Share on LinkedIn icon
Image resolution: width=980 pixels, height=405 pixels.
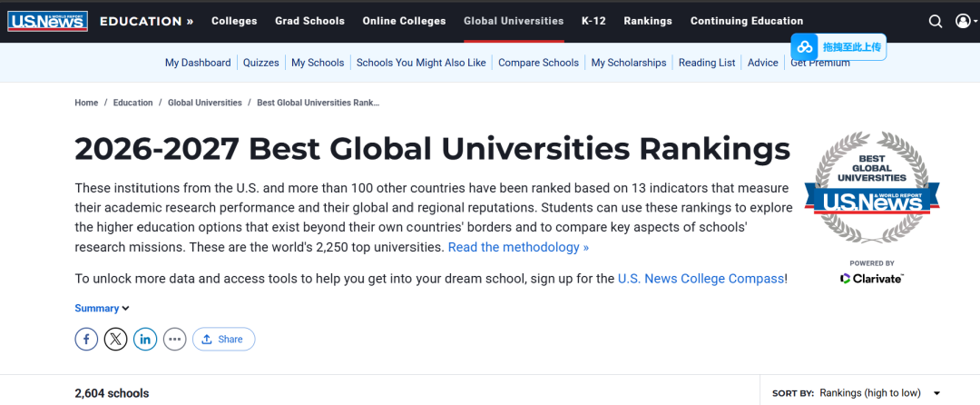[x=145, y=340]
